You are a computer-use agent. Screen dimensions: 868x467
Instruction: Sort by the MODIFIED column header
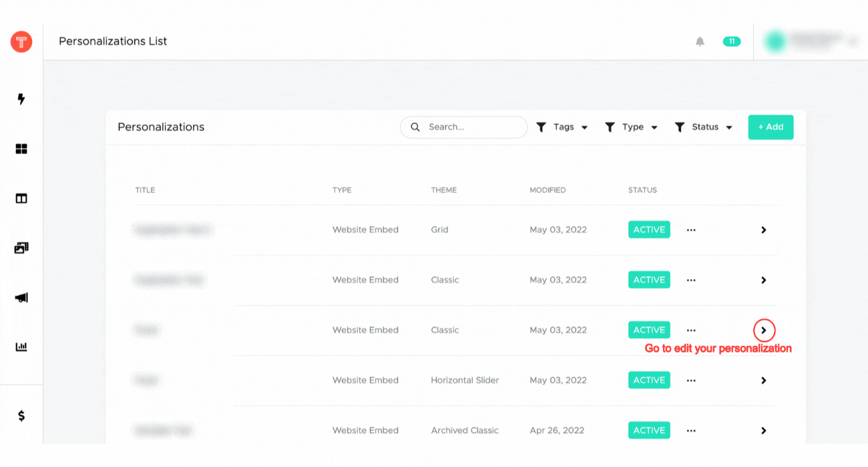548,190
